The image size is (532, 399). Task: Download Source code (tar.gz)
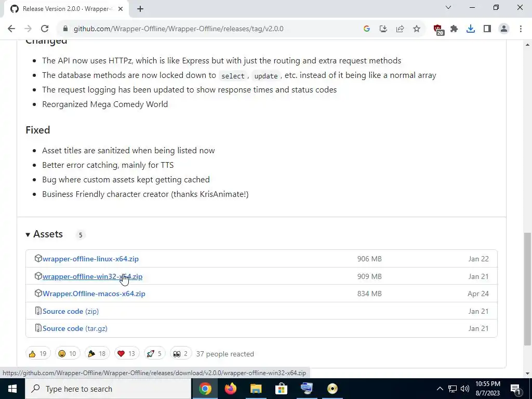[75, 328]
